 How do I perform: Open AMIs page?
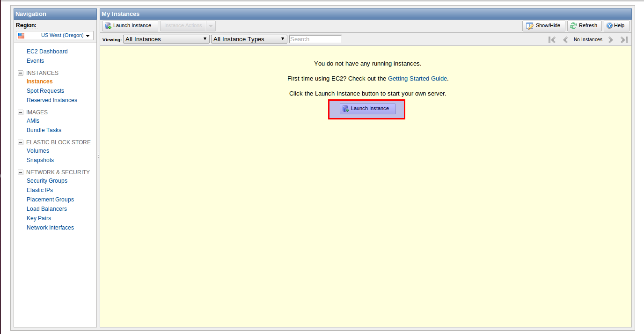click(33, 121)
